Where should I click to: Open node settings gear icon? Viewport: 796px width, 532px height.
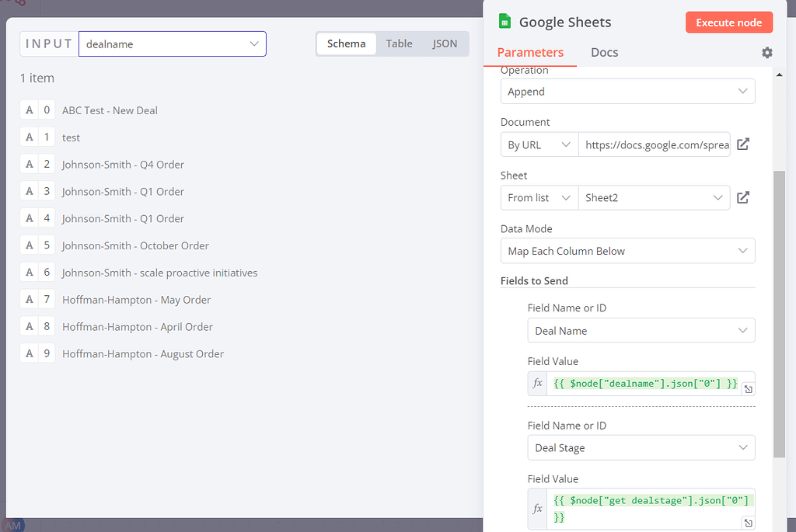766,53
